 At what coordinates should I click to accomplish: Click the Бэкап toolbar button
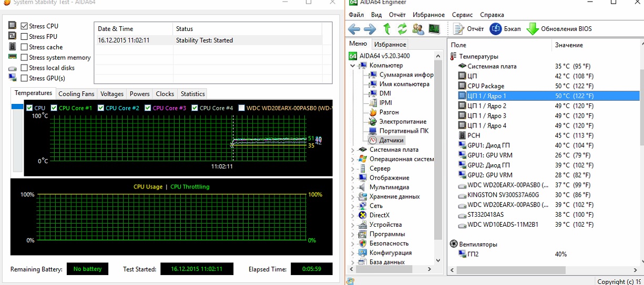(505, 29)
